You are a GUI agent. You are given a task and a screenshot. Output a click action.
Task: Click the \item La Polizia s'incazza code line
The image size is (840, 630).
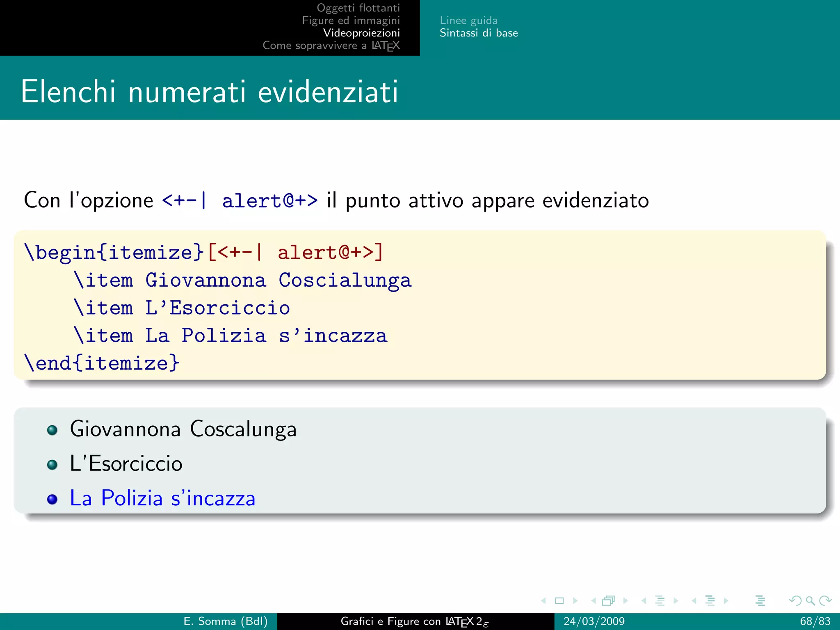(x=230, y=336)
